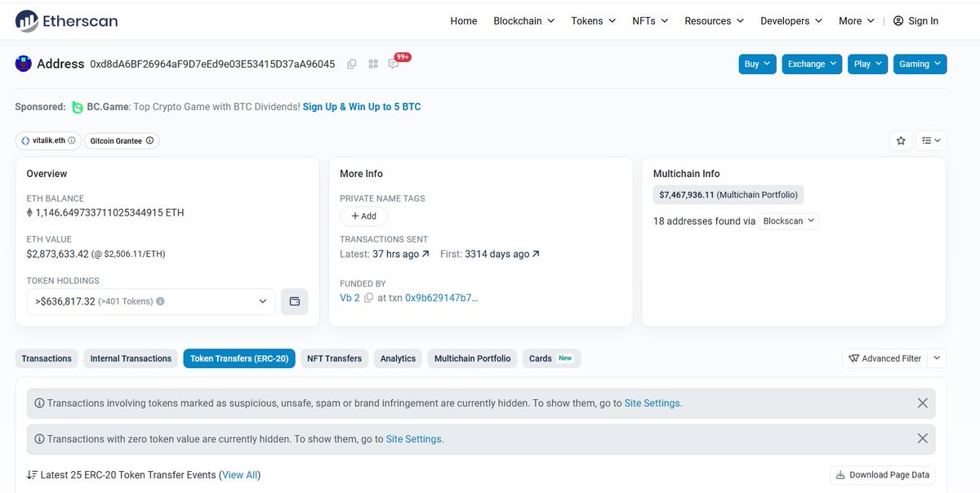Click Download Page Data button
This screenshot has width=980, height=493.
click(883, 475)
